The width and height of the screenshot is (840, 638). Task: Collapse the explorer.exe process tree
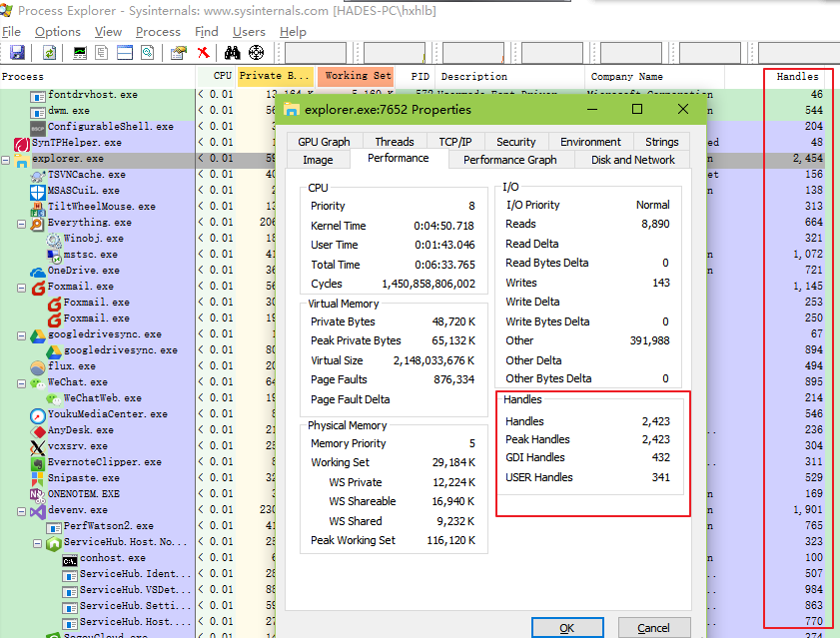coord(6,159)
